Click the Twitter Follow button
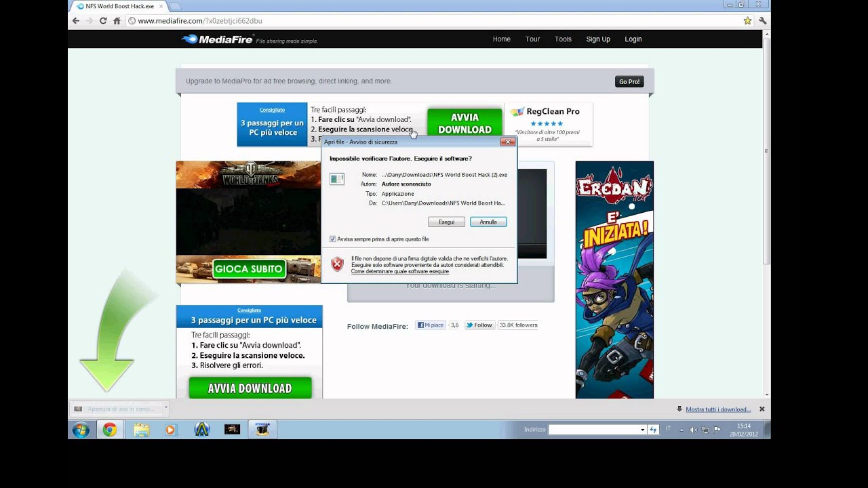Image resolution: width=868 pixels, height=488 pixels. pos(479,325)
